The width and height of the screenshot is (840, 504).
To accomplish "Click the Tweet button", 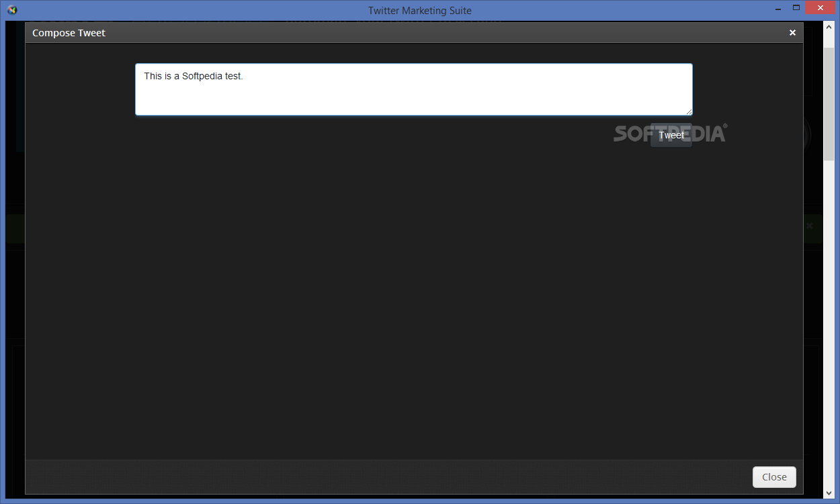I will pyautogui.click(x=671, y=135).
